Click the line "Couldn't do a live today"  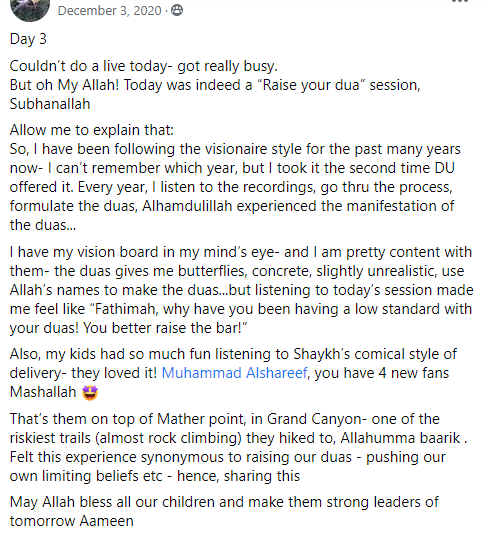click(144, 66)
